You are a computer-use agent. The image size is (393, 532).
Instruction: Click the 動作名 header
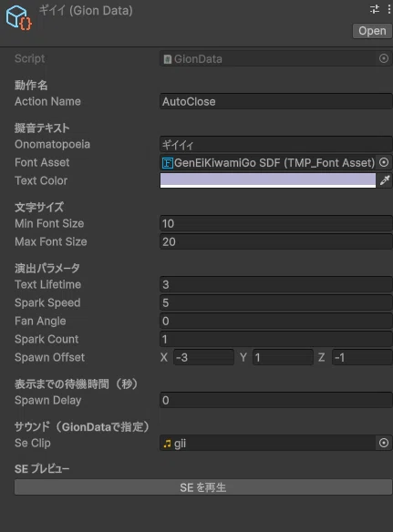pos(31,85)
